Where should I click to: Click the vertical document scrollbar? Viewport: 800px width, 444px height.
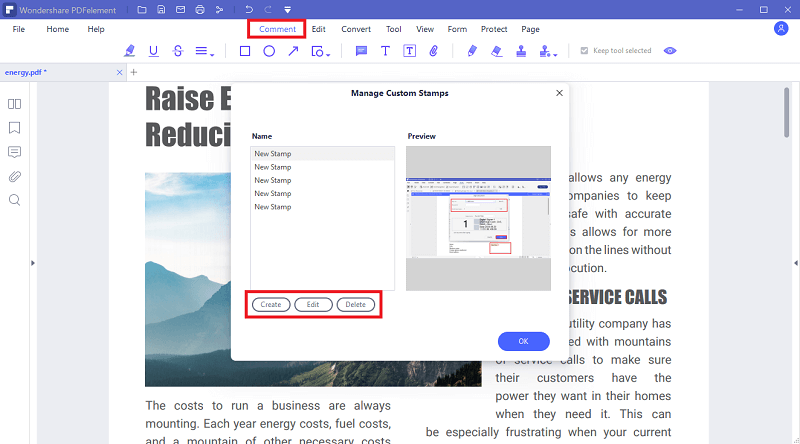786,112
